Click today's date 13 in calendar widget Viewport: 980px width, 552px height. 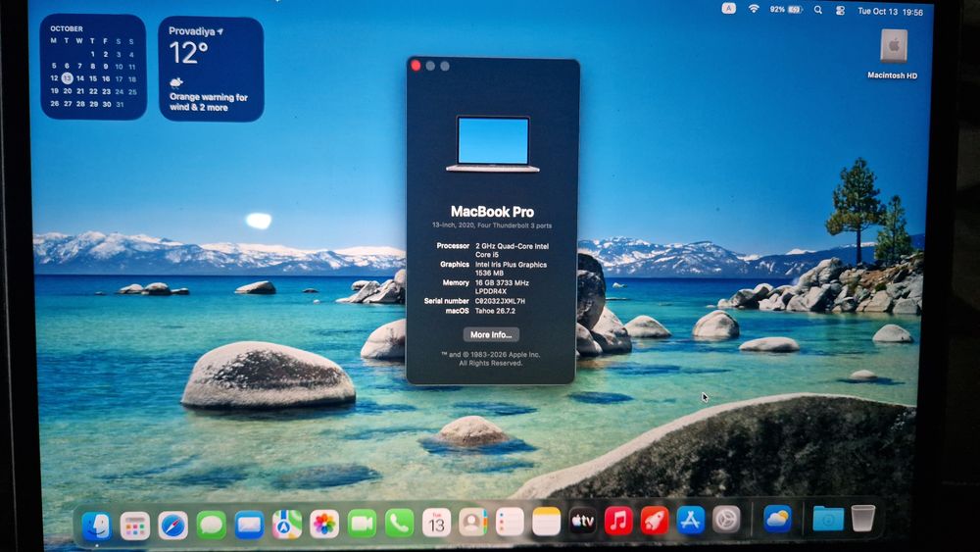click(67, 78)
